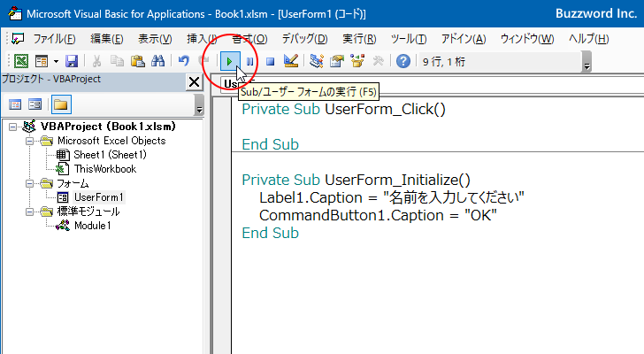Open the Insert UserForm dropdown arrow

(56, 62)
